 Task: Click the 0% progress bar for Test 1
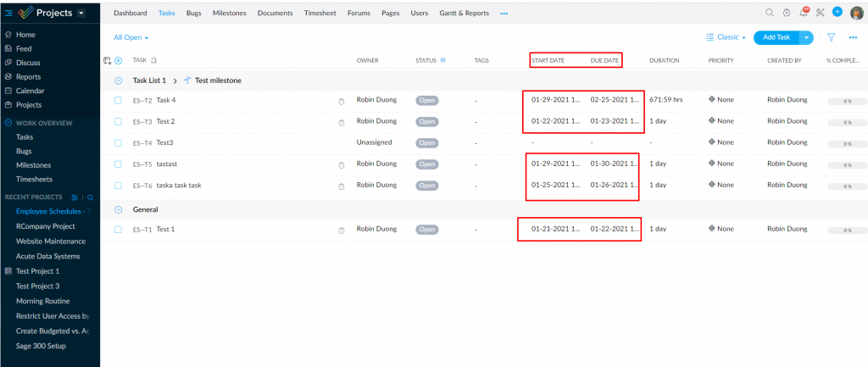pos(847,231)
